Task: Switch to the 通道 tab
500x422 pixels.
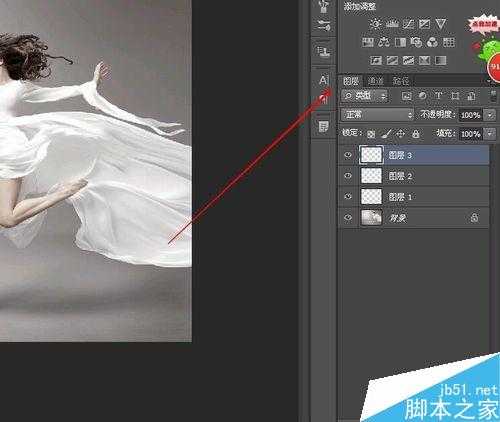Action: [x=375, y=80]
